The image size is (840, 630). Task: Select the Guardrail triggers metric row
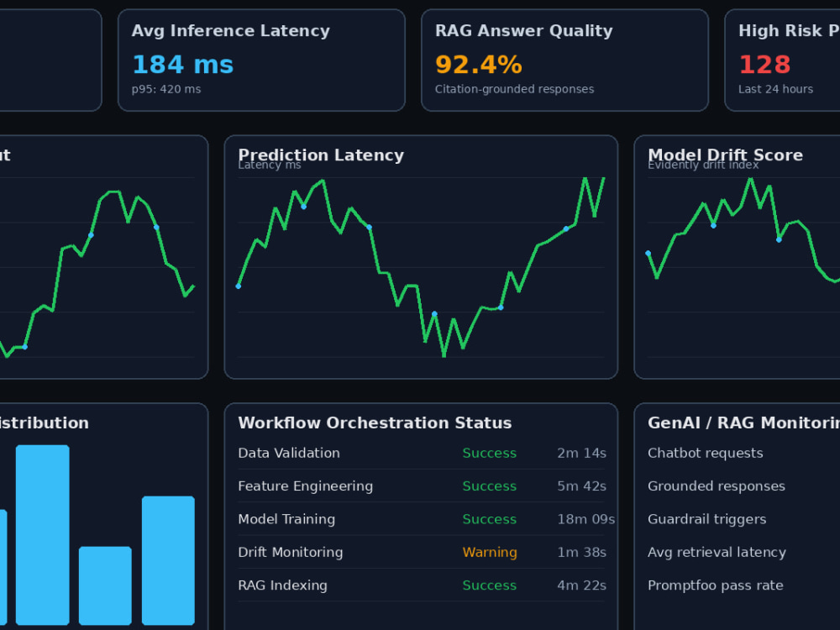point(743,519)
